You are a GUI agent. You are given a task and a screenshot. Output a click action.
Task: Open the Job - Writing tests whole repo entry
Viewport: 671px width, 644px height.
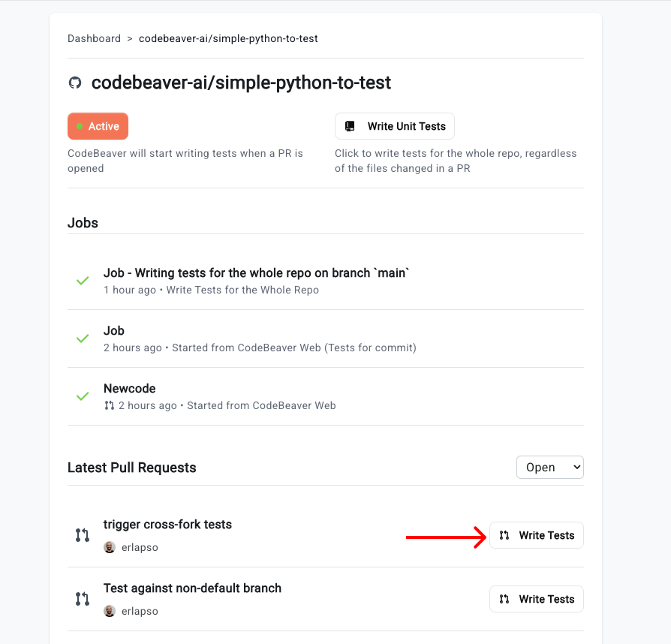click(255, 272)
